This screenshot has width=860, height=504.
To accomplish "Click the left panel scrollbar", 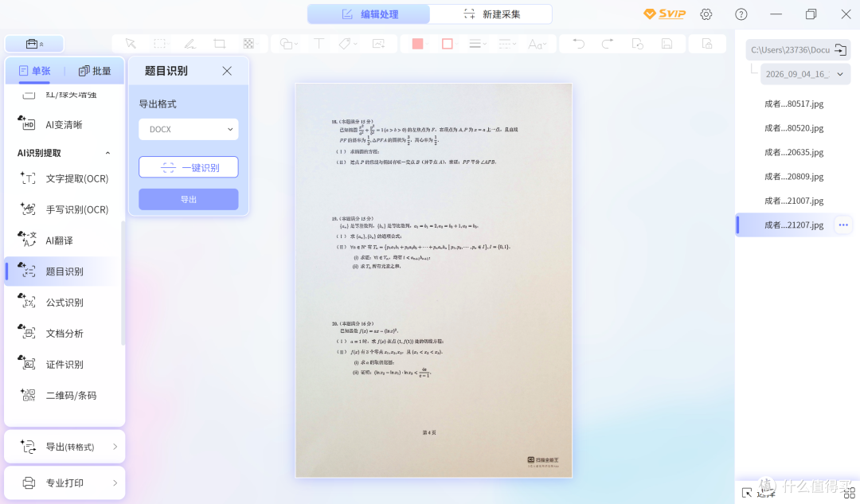I will tap(123, 283).
